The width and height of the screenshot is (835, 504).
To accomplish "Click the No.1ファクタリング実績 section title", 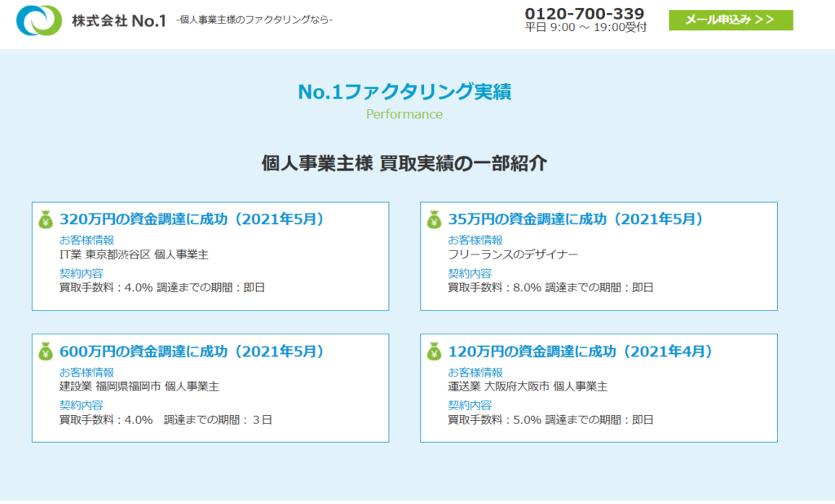I will [404, 92].
